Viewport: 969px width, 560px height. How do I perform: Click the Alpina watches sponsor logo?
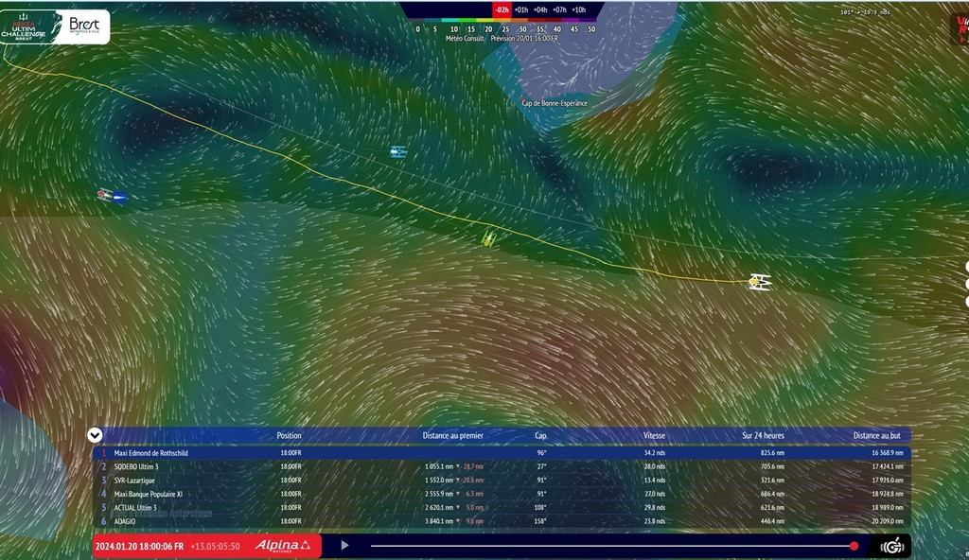pos(281,546)
